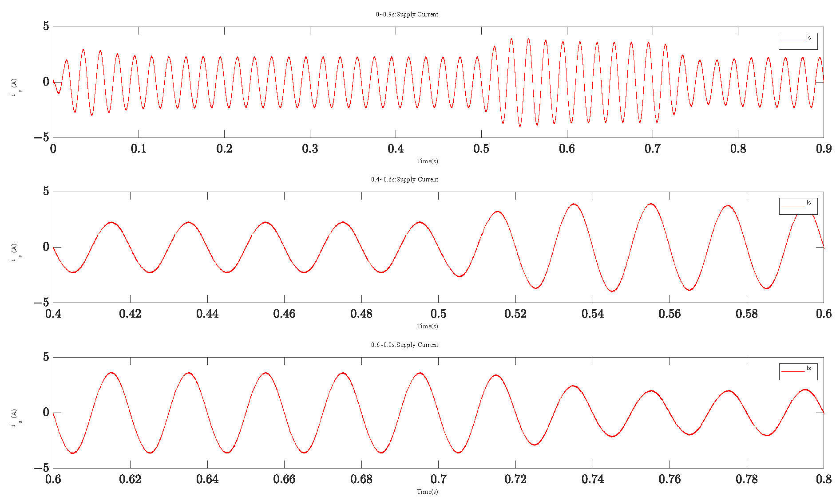Select the Is legend in the 0~0.9s plot
This screenshot has height=504, width=840.
[798, 41]
